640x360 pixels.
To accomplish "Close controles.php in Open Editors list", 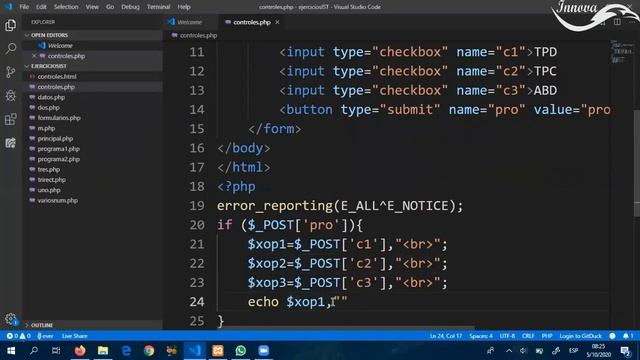I will tap(34, 56).
